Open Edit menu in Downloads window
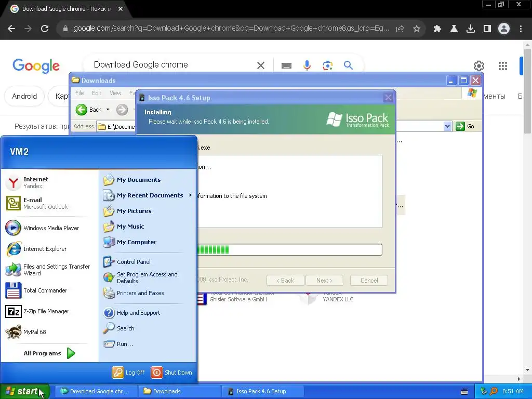This screenshot has height=399, width=532. (x=97, y=93)
